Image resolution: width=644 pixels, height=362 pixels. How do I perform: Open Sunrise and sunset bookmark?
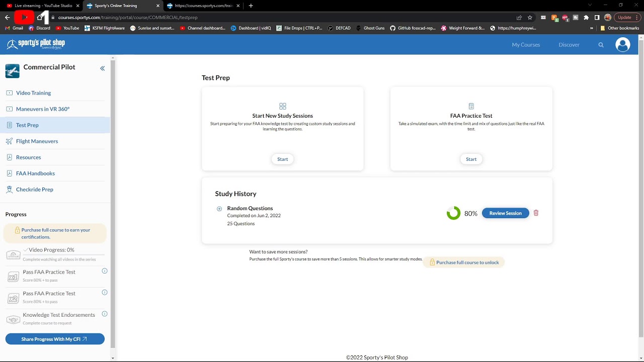click(152, 28)
